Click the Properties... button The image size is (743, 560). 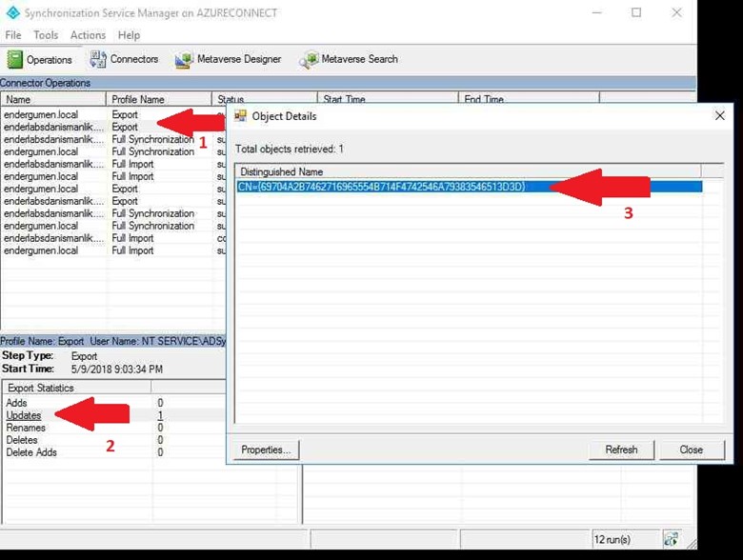266,450
